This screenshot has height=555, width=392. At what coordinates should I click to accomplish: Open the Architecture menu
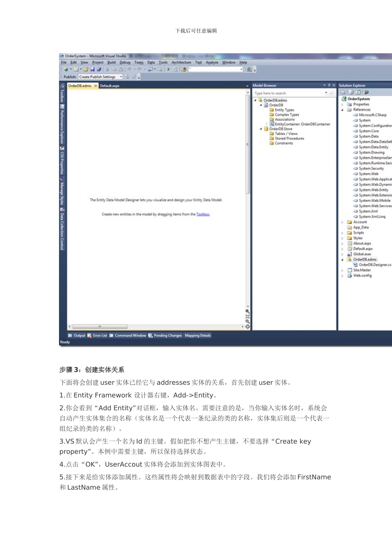pos(181,62)
